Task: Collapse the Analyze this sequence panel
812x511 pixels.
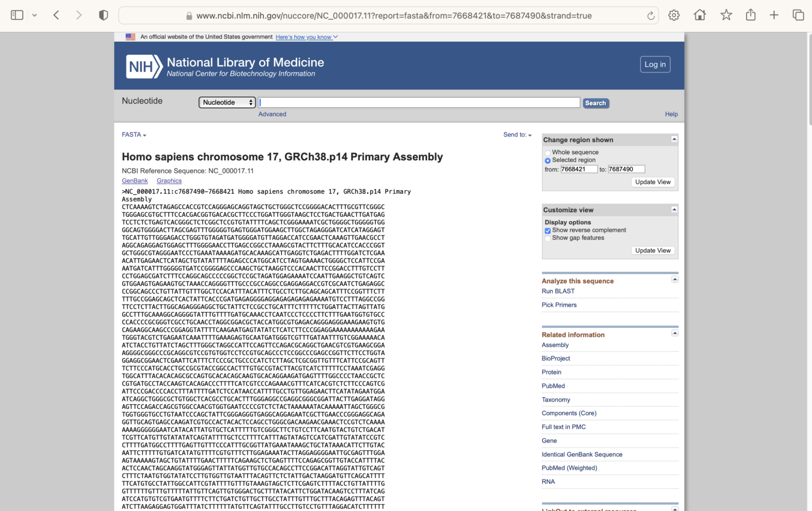Action: (x=675, y=279)
